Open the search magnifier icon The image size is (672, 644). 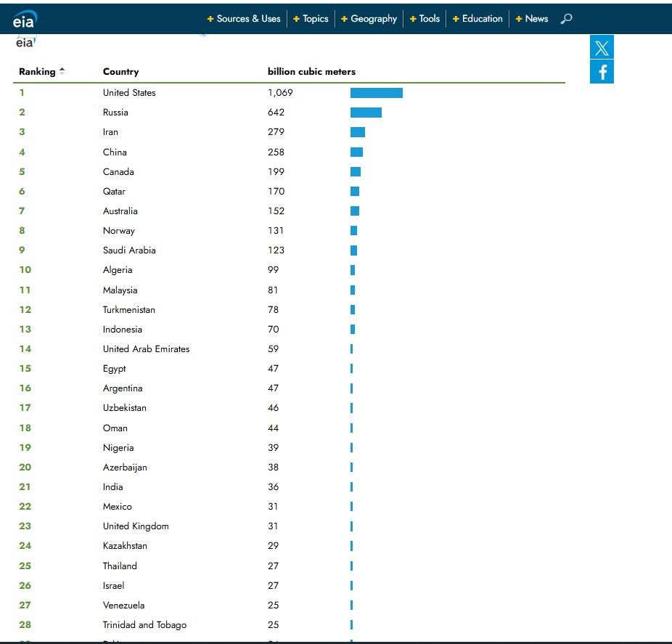pyautogui.click(x=566, y=18)
